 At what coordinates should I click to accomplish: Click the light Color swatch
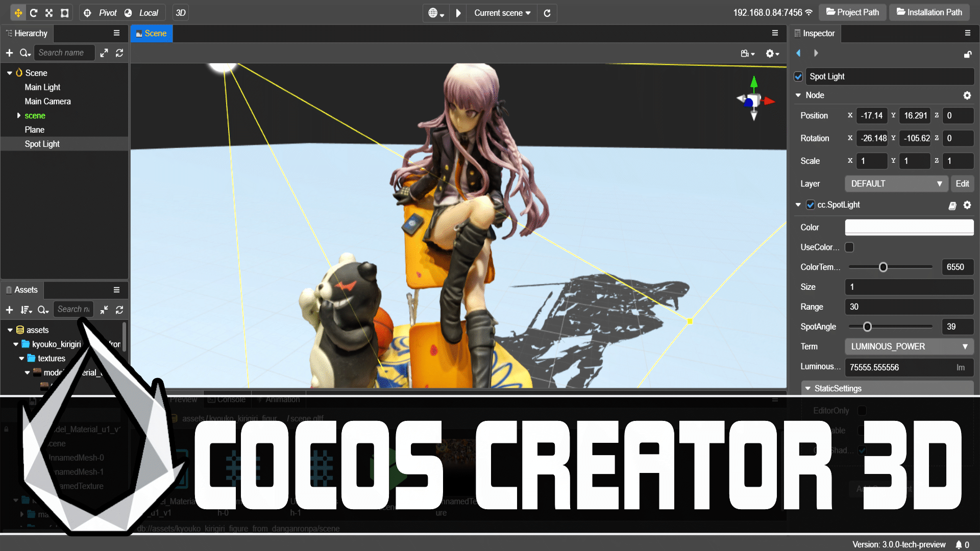pos(909,228)
